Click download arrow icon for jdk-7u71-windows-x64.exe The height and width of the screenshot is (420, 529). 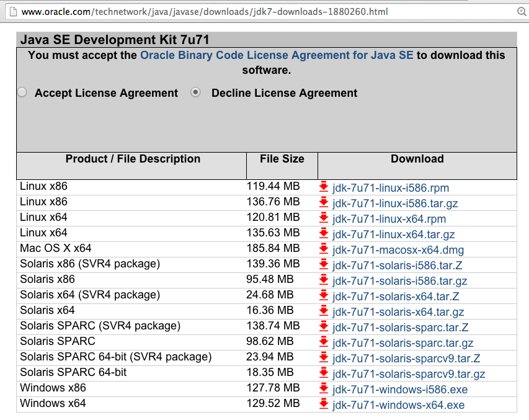click(x=324, y=404)
